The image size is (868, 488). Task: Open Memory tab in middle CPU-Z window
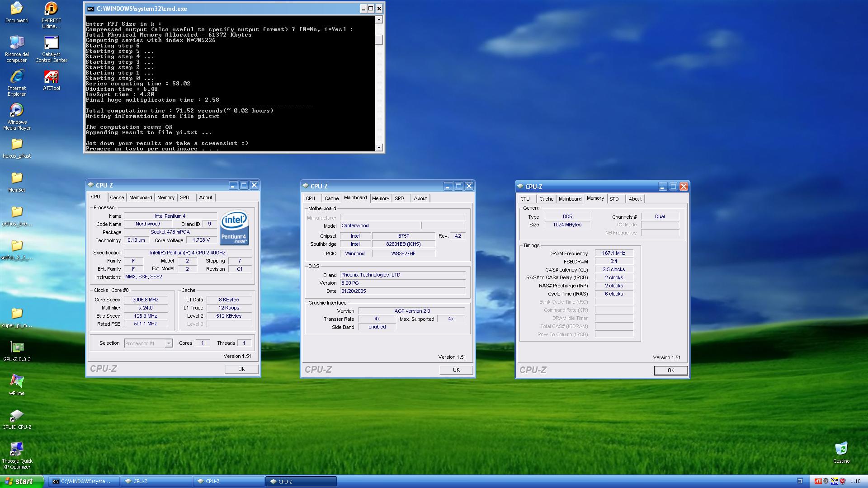(x=381, y=198)
